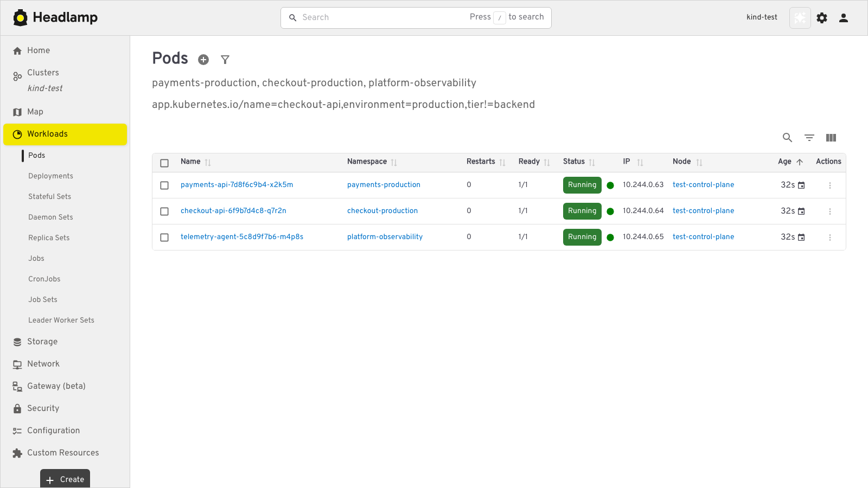Viewport: 868px width, 488px height.
Task: Open payments-api-7d8f6c9b4-x2k5m pod link
Action: tap(237, 185)
